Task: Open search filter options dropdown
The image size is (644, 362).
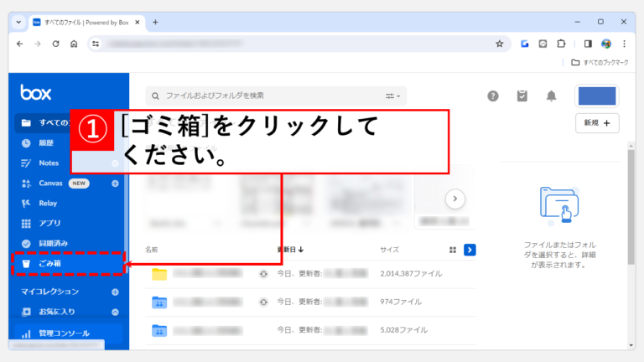Action: tap(392, 96)
